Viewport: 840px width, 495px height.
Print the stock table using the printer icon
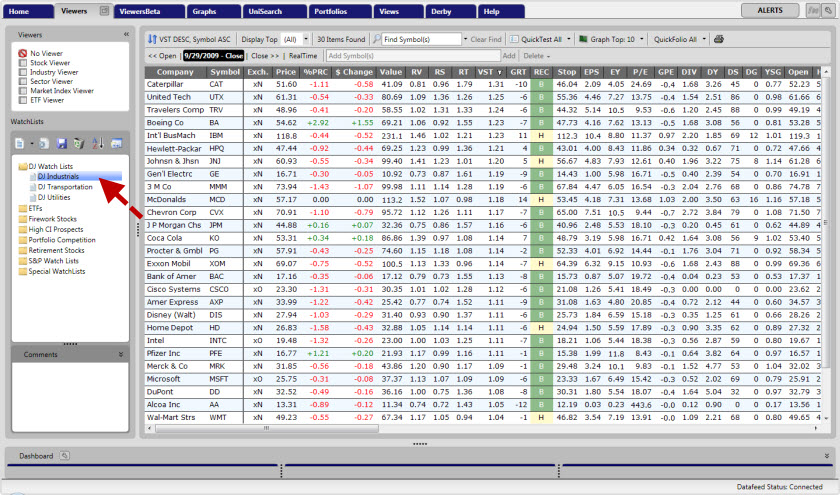(717, 39)
